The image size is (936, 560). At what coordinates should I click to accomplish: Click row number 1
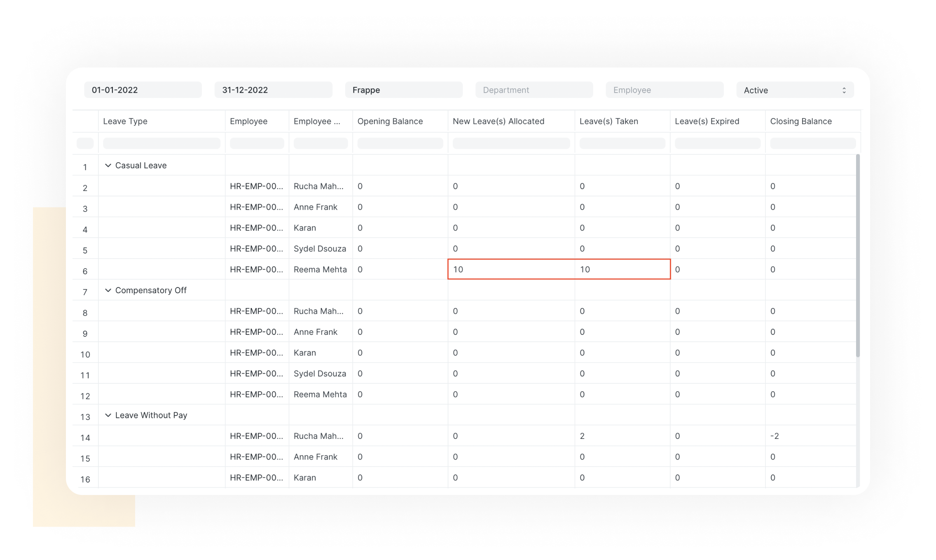[85, 167]
